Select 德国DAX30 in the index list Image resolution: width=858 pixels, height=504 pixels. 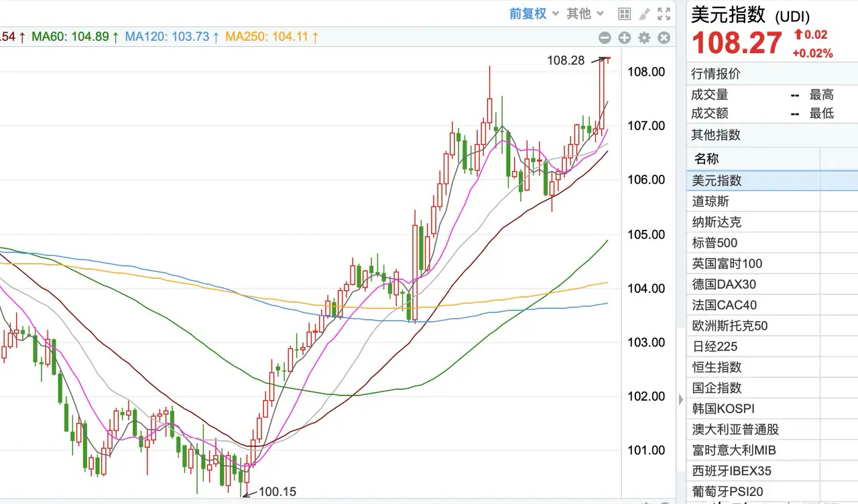(x=772, y=284)
